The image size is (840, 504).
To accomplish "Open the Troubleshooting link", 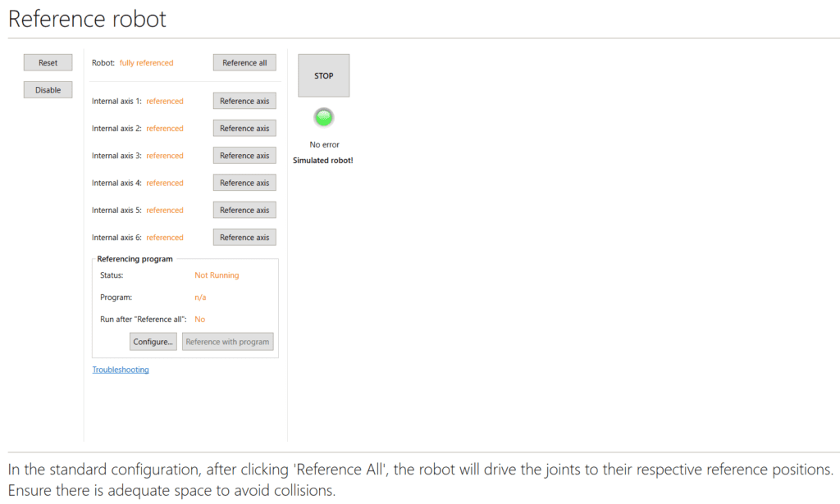I will (x=121, y=370).
